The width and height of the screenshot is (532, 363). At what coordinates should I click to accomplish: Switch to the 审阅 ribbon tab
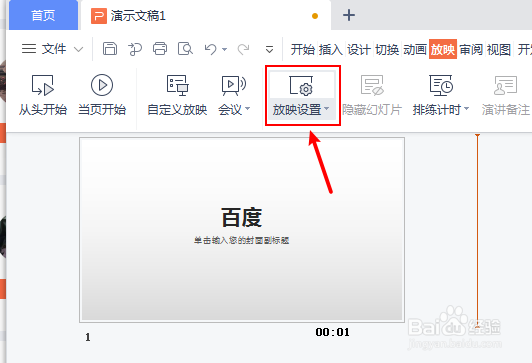[x=471, y=50]
